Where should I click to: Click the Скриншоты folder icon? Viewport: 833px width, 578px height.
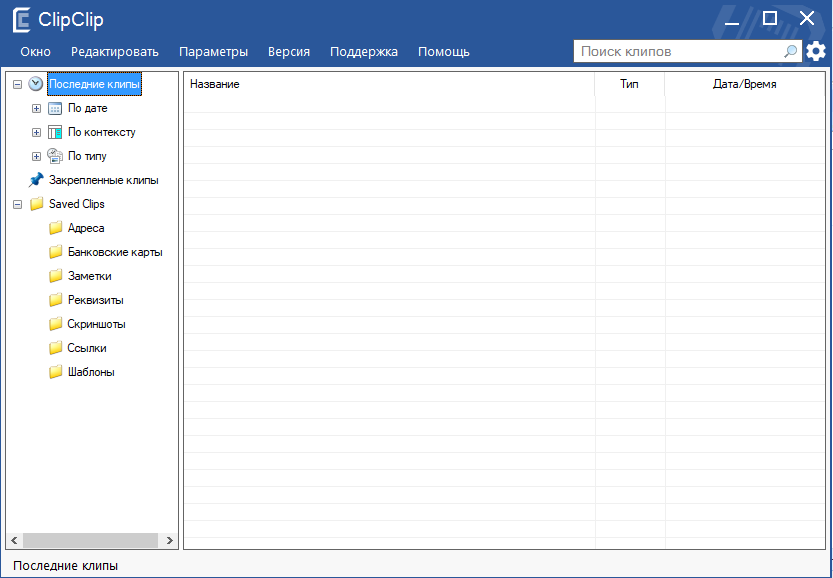55,324
